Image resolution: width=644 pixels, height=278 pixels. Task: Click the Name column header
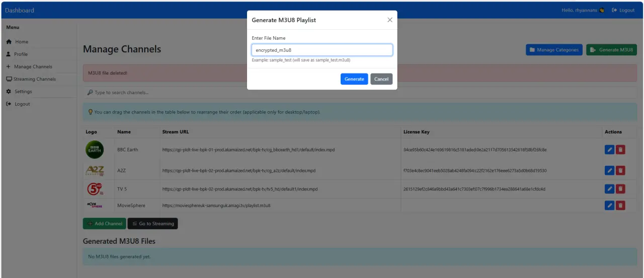click(124, 132)
